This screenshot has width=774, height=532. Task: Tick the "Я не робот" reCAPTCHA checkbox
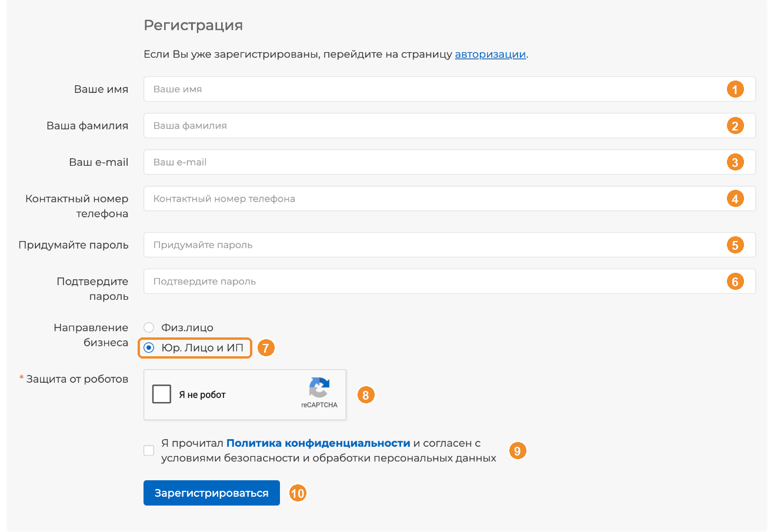(161, 394)
